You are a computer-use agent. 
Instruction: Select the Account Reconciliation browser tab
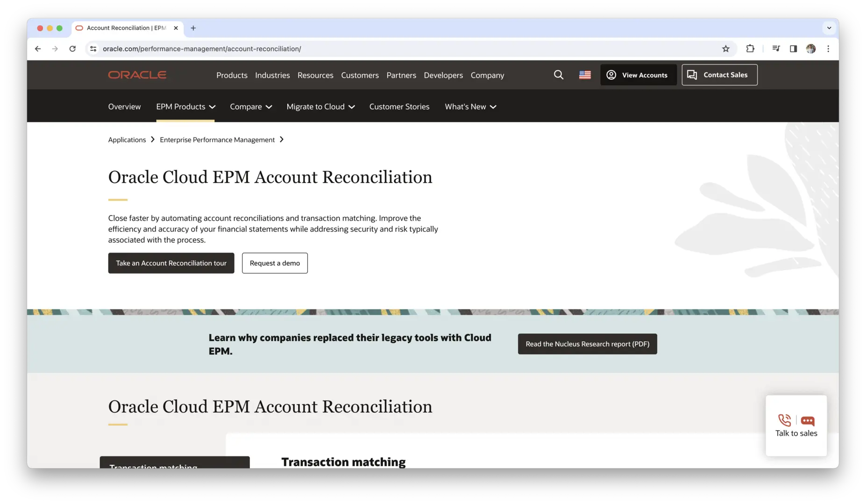(x=126, y=28)
